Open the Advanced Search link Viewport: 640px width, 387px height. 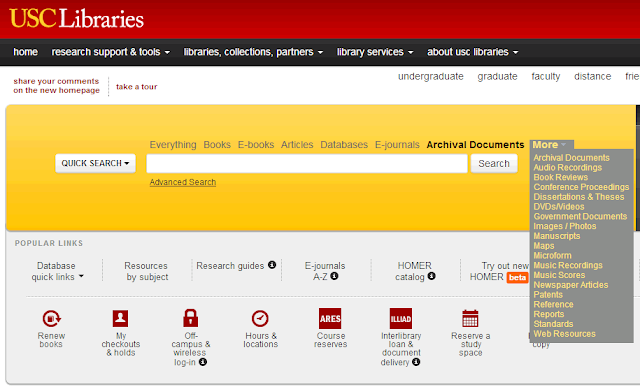click(183, 182)
